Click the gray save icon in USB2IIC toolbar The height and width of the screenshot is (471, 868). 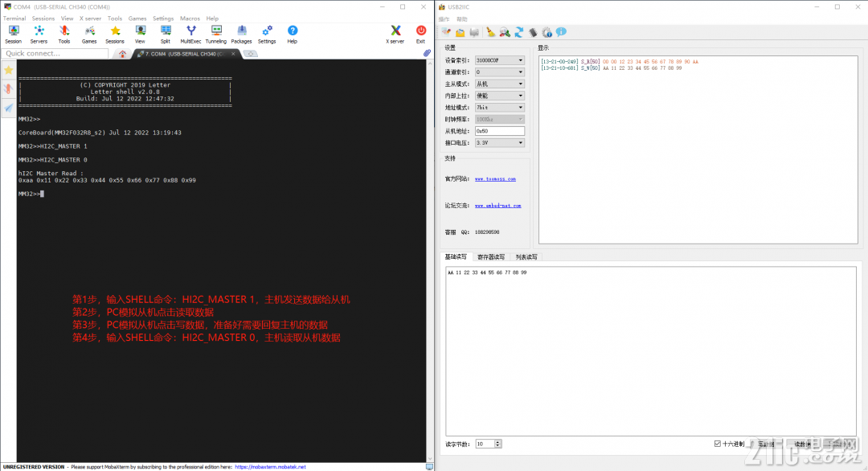474,32
